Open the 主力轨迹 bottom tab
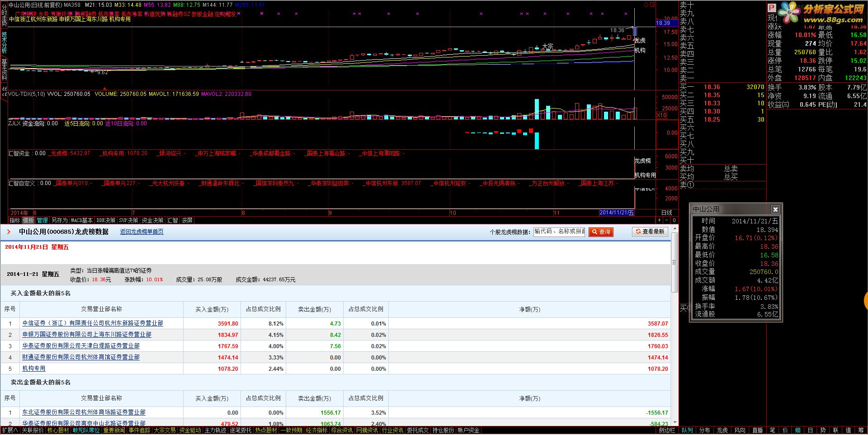 pos(215,430)
